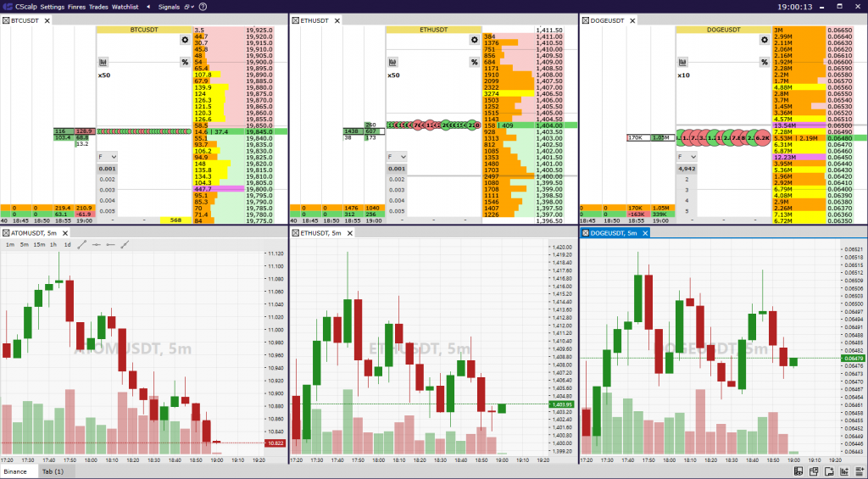868x479 pixels.
Task: Click the third bottom-right status bar icon
Action: (x=829, y=472)
